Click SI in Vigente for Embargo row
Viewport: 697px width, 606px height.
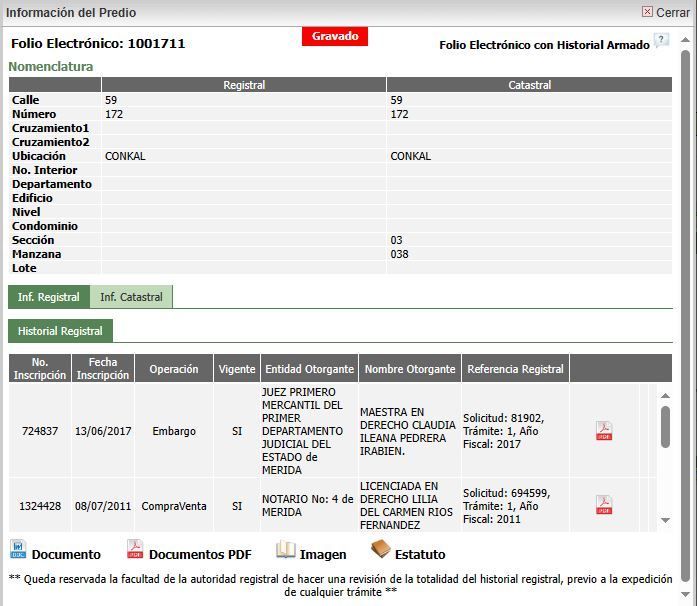tap(237, 431)
